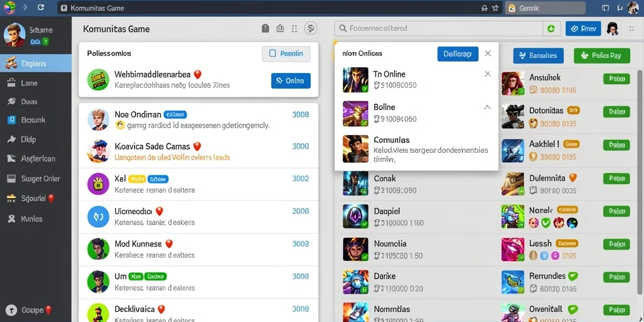The image size is (644, 322).
Task: Click the Kunlos sidebar person icon
Action: click(x=12, y=219)
